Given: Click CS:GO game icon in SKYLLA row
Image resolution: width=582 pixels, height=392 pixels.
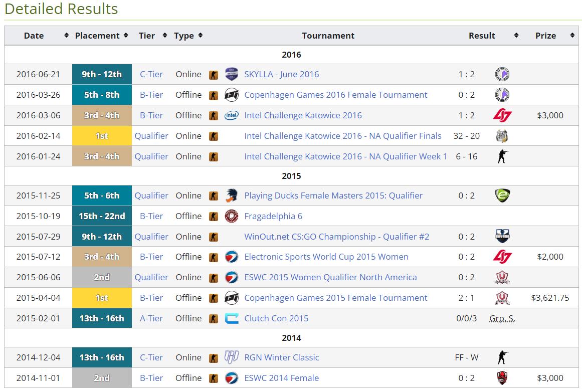Looking at the screenshot, I should (214, 75).
